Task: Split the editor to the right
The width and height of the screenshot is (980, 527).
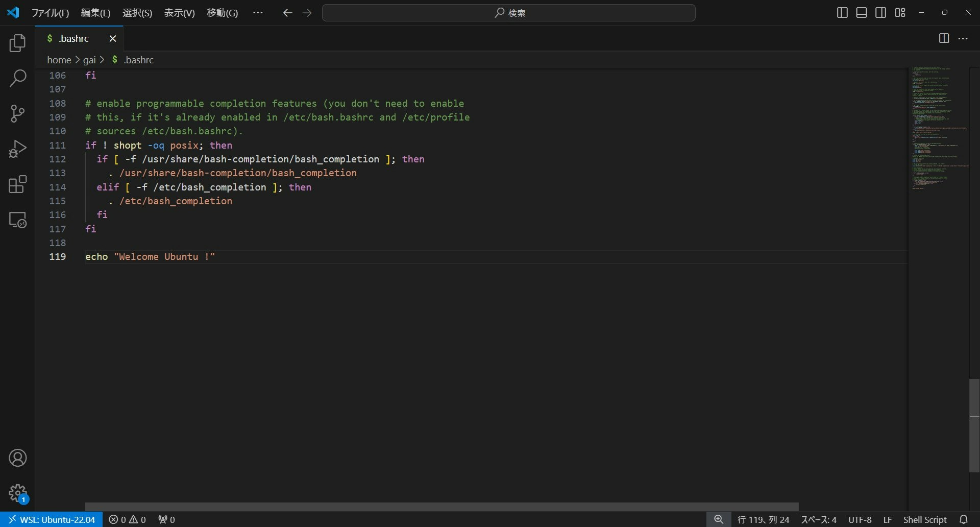Action: click(944, 38)
